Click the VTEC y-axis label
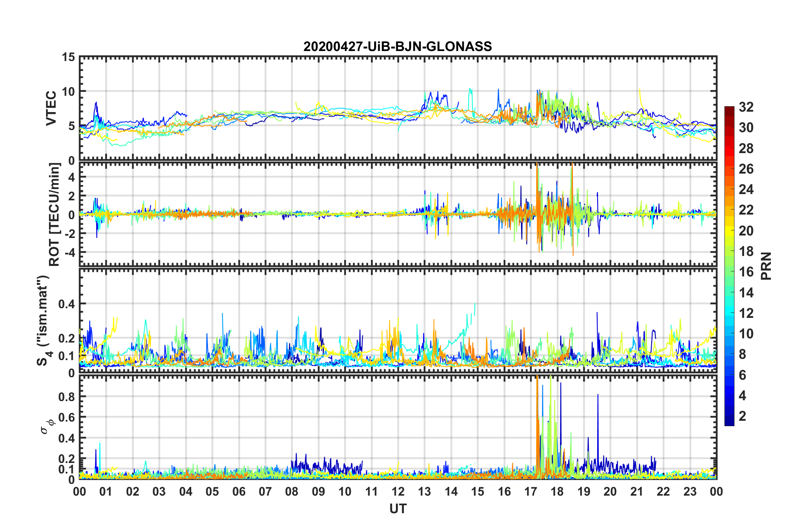The height and width of the screenshot is (532, 796). coord(51,108)
